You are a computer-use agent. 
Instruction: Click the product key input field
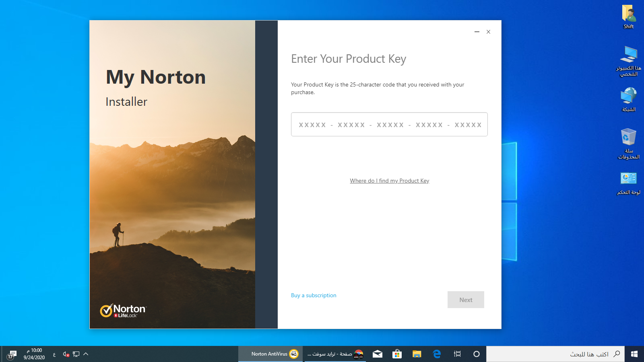[x=389, y=124]
